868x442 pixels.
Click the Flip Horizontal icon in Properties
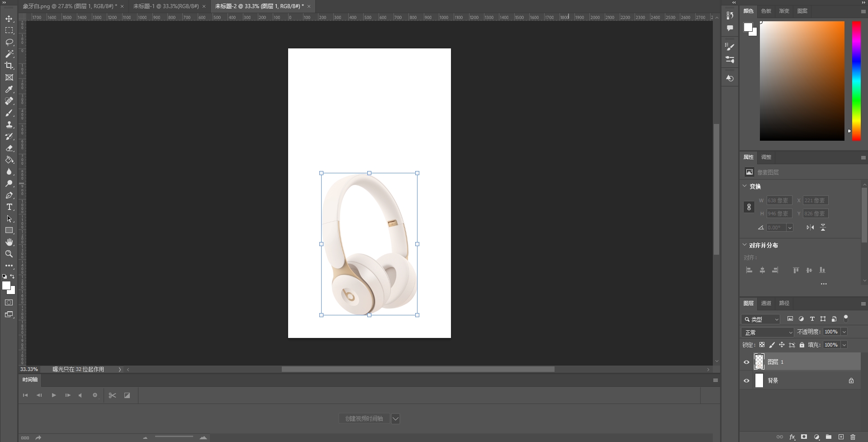(810, 228)
